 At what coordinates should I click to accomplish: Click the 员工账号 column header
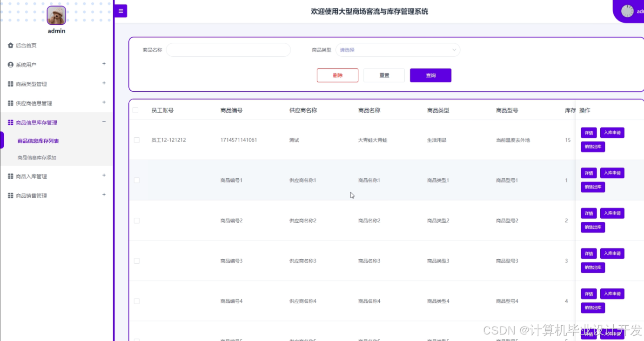pos(162,111)
